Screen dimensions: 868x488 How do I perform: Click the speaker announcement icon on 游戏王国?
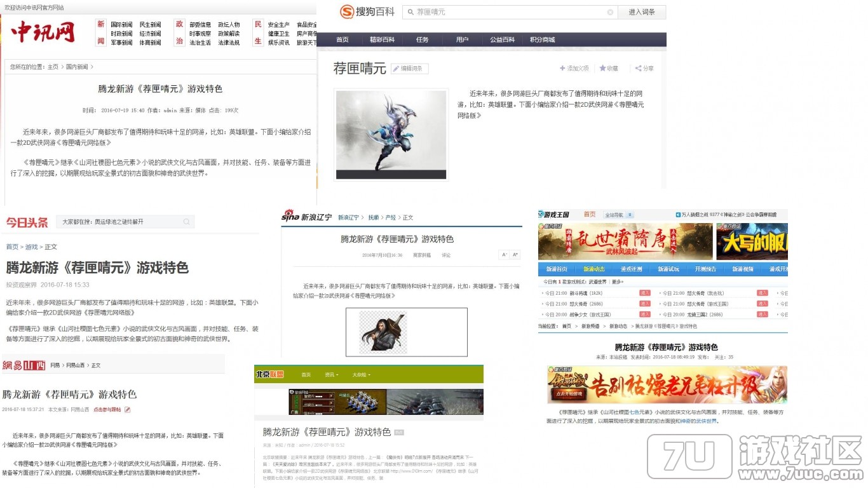pyautogui.click(x=678, y=215)
